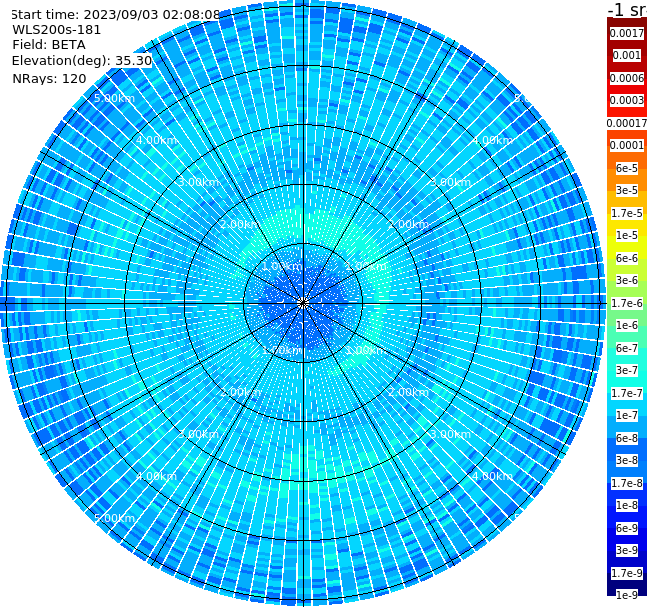Click the radar origin at the plot center
The width and height of the screenshot is (647, 607).
pos(303,303)
